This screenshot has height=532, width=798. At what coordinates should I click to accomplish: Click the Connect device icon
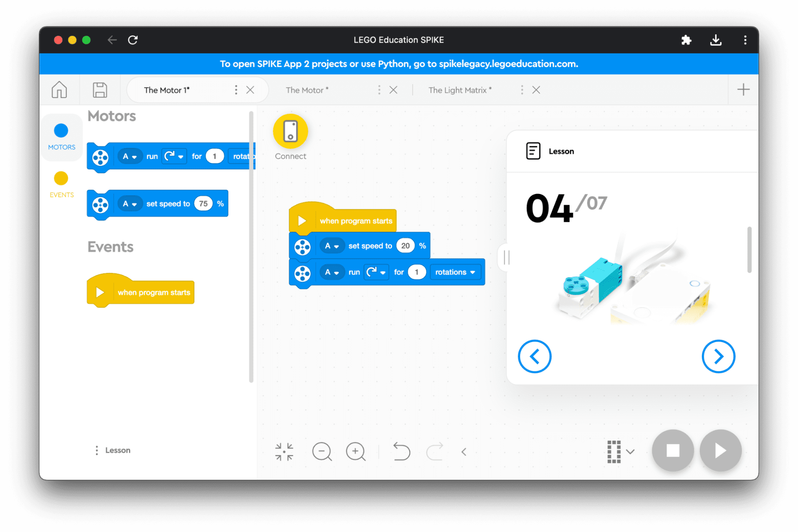point(290,132)
